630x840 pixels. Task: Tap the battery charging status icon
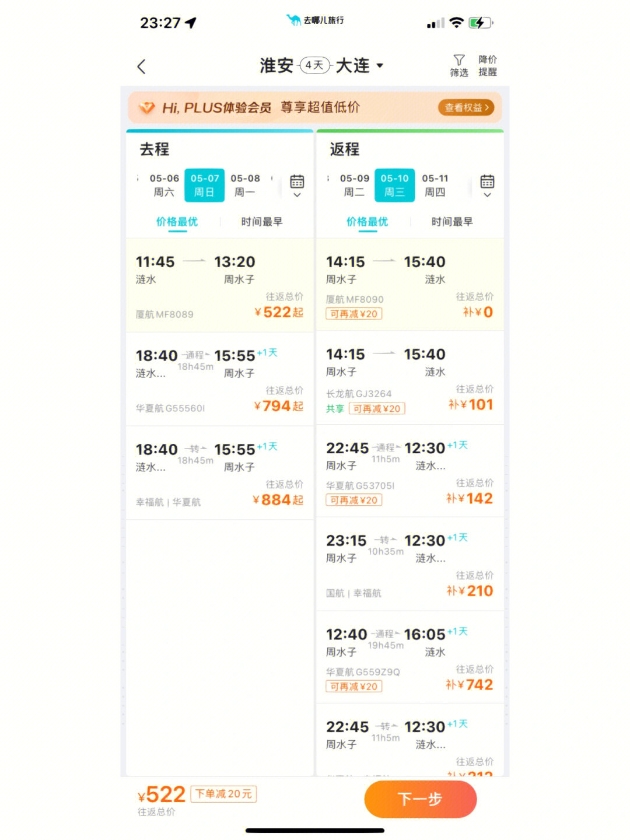480,23
